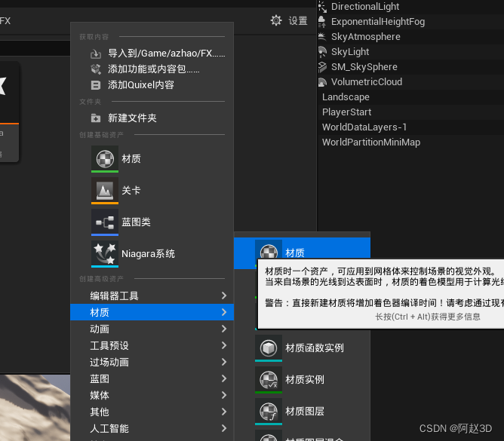The image size is (504, 441).
Task: Click the 材质 label under 创建基础资产
Action: [x=131, y=158]
